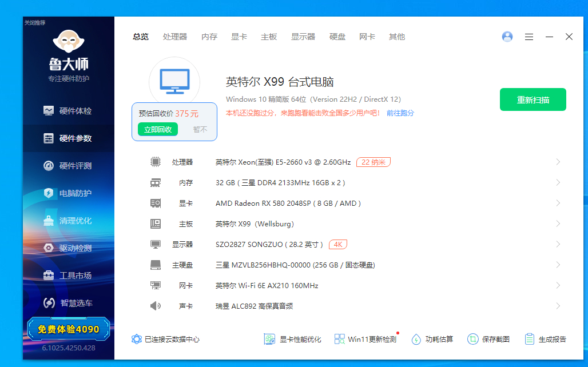Open 显卡性能优化 tool
This screenshot has width=588, height=367.
coord(292,339)
